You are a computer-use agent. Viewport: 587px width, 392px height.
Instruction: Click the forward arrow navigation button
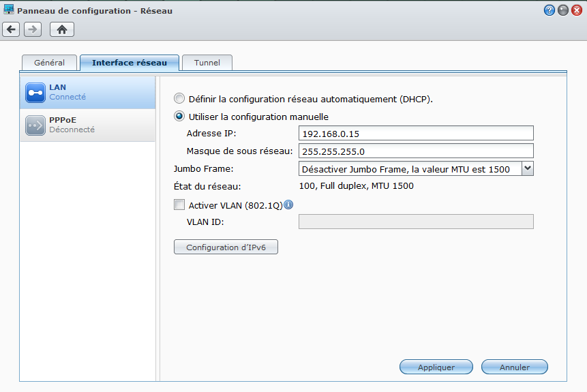pos(33,29)
